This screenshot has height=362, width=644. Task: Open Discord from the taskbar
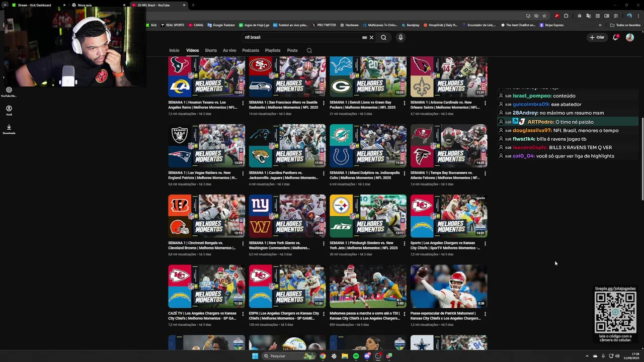[x=367, y=356]
